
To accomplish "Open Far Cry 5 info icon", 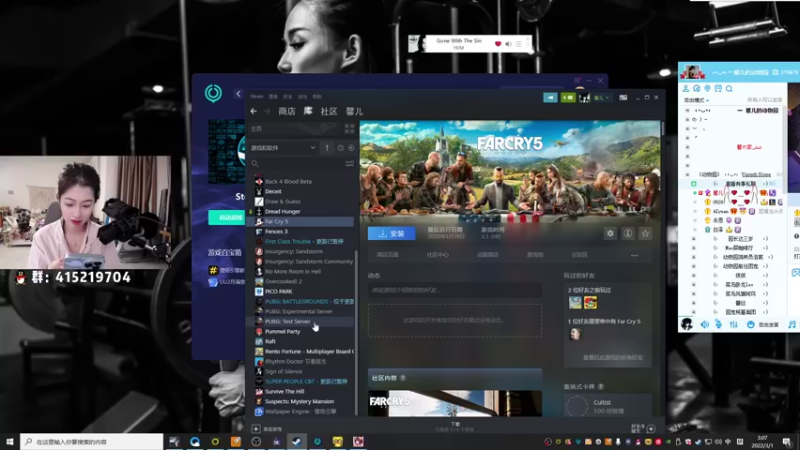I will (x=628, y=233).
